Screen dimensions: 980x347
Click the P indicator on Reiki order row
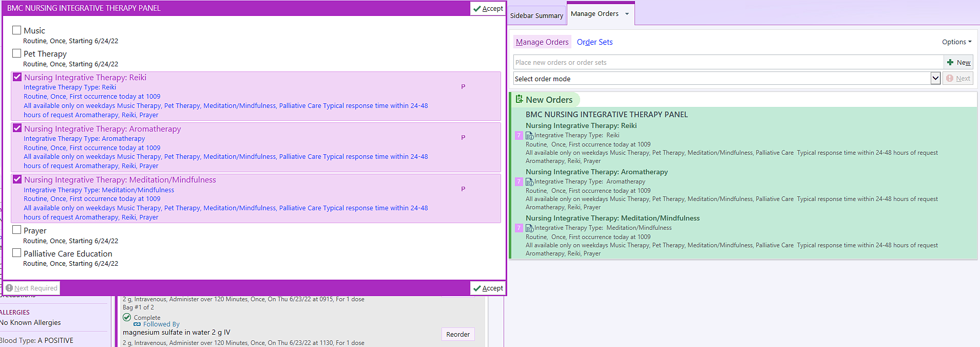[x=463, y=87]
